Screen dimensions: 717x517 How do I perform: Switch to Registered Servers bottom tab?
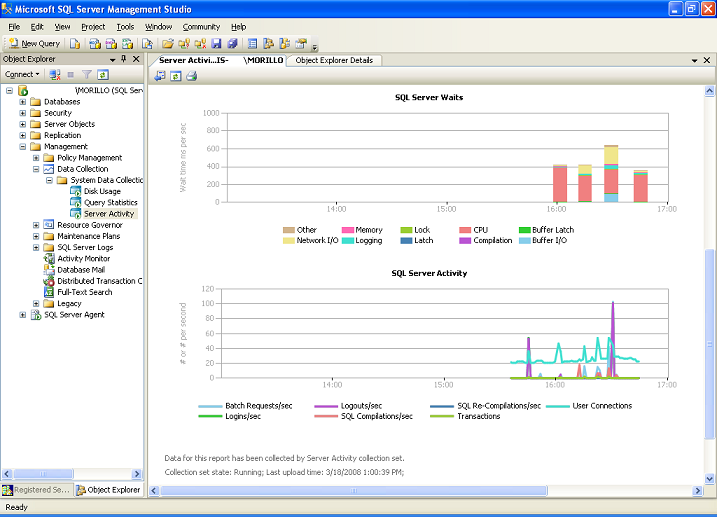(x=37, y=490)
